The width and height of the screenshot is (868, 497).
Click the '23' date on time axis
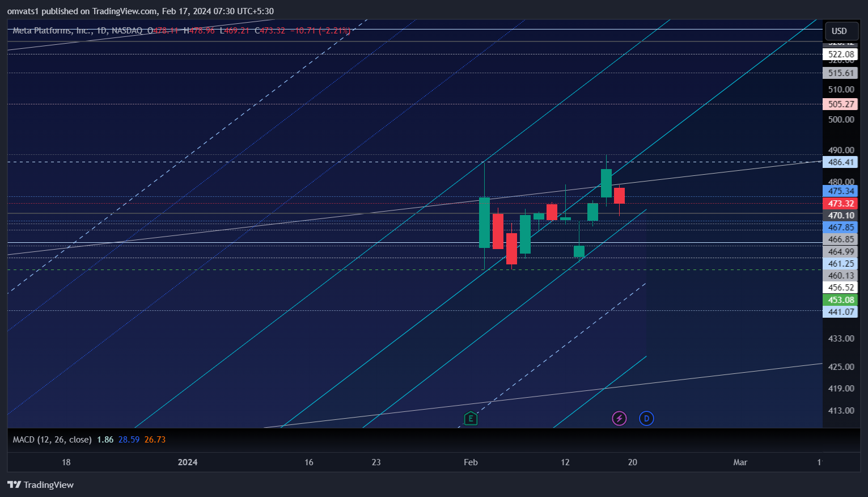tap(376, 462)
